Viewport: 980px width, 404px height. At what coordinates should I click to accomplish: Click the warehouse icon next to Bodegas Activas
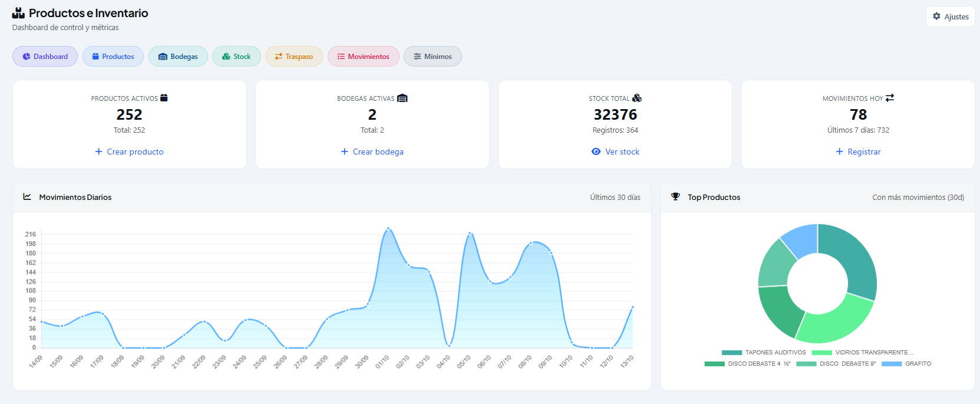pyautogui.click(x=402, y=98)
